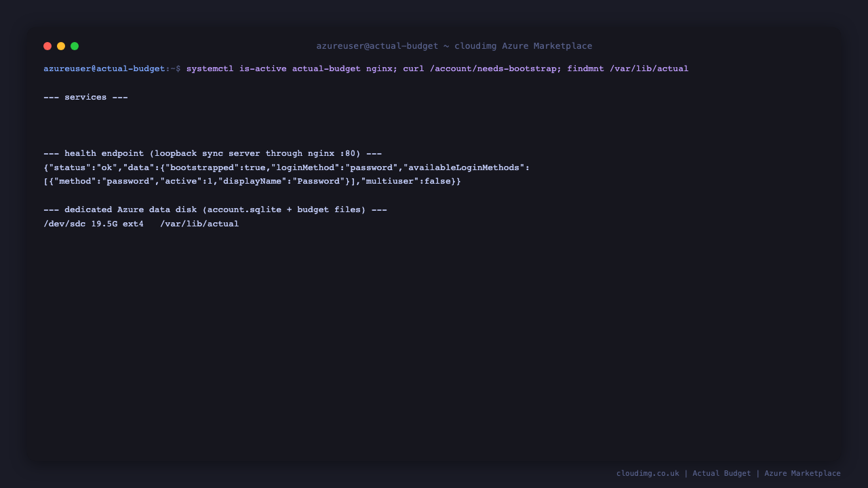Click the azureuser@actual-budget prompt
The image size is (868, 488).
(x=104, y=68)
